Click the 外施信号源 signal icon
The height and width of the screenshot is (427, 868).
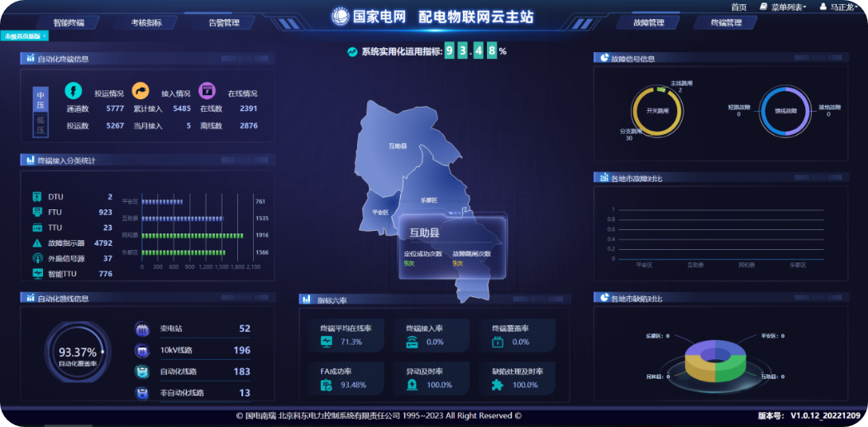(x=37, y=258)
